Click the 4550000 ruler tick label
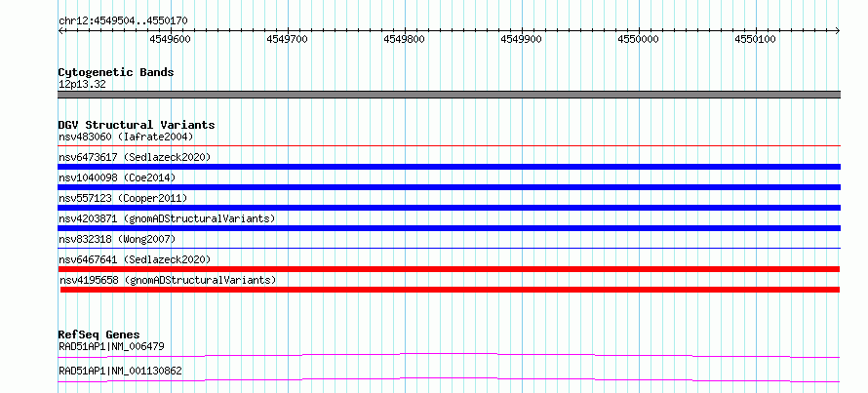Image resolution: width=868 pixels, height=393 pixels. click(x=639, y=39)
